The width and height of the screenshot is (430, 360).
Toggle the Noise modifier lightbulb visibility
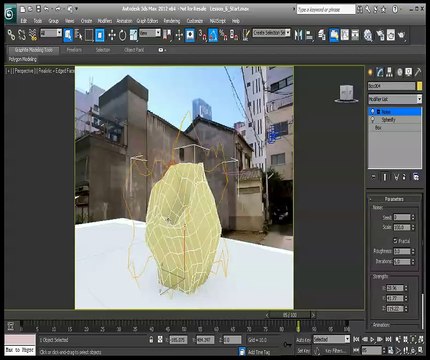point(372,111)
